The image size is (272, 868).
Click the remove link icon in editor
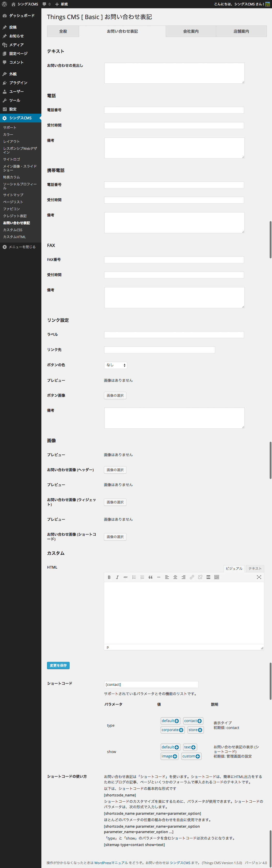pos(200,577)
